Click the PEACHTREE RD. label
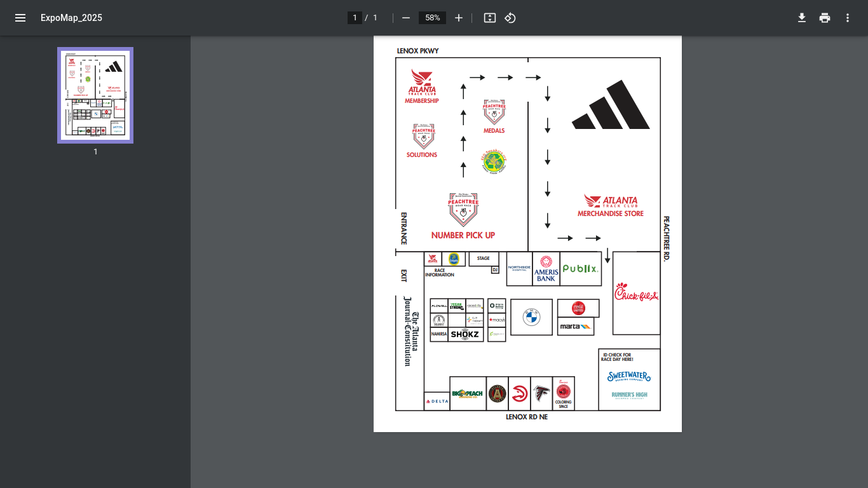Viewport: 868px width, 488px height. [x=667, y=239]
